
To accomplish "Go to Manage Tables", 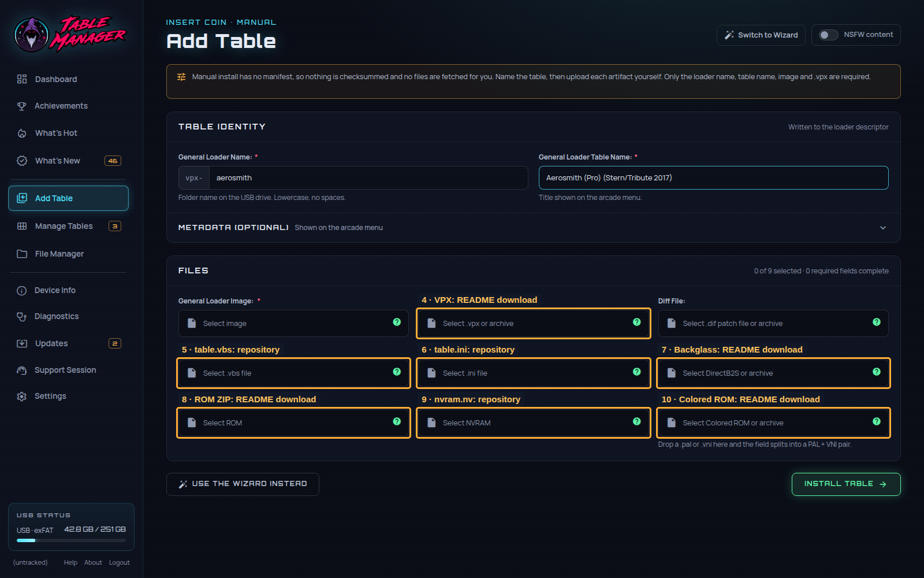I will 68,226.
